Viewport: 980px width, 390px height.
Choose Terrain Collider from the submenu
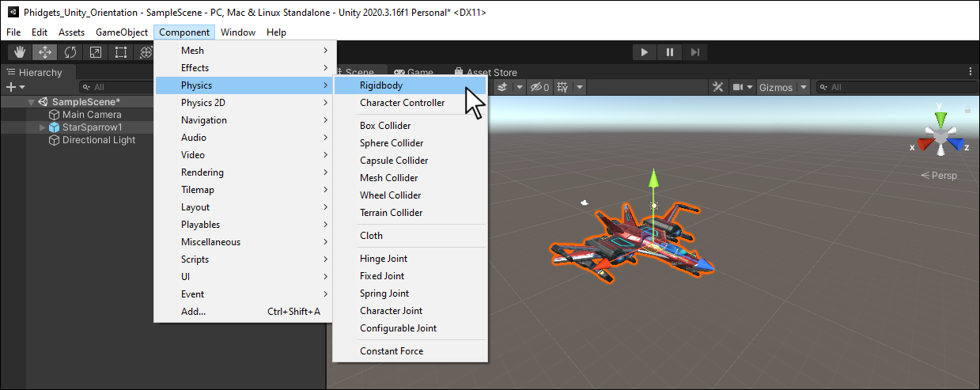coord(410,213)
